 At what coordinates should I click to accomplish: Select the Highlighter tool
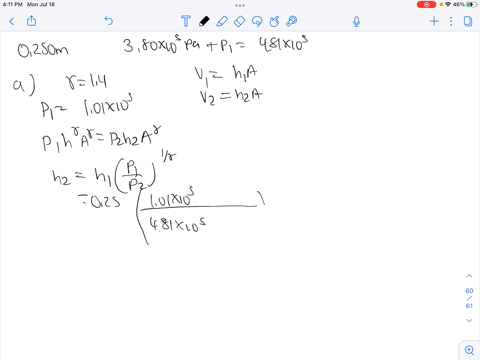click(222, 21)
